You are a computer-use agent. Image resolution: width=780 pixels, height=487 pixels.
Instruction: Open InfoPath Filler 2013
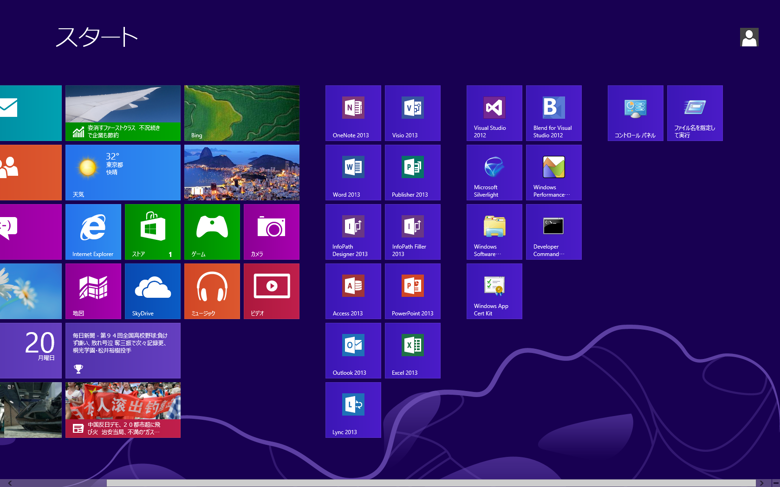(x=412, y=232)
